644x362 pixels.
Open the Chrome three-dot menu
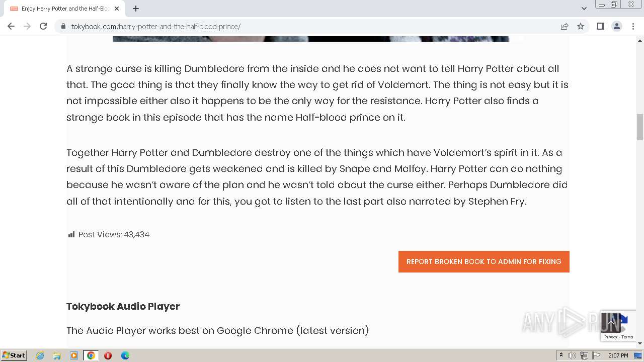[633, 26]
